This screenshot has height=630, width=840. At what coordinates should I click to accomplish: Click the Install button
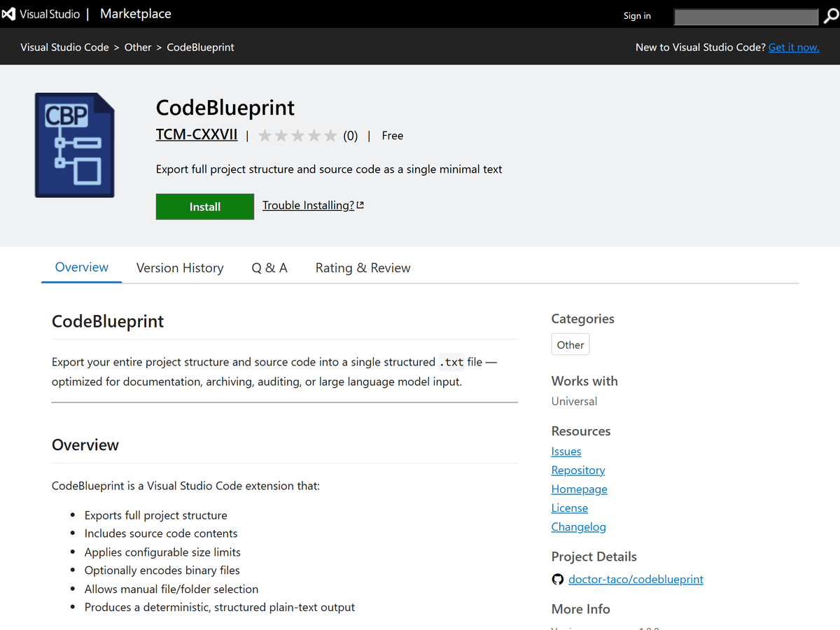coord(204,206)
